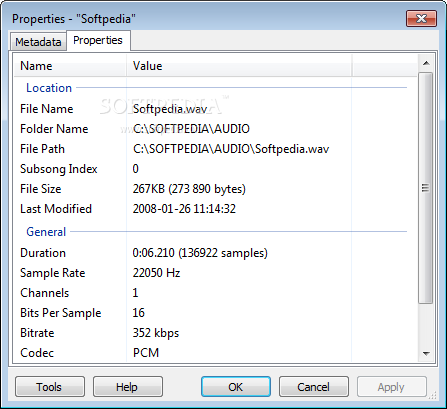The height and width of the screenshot is (409, 447).
Task: Click the greyed-out Apply button
Action: click(392, 387)
